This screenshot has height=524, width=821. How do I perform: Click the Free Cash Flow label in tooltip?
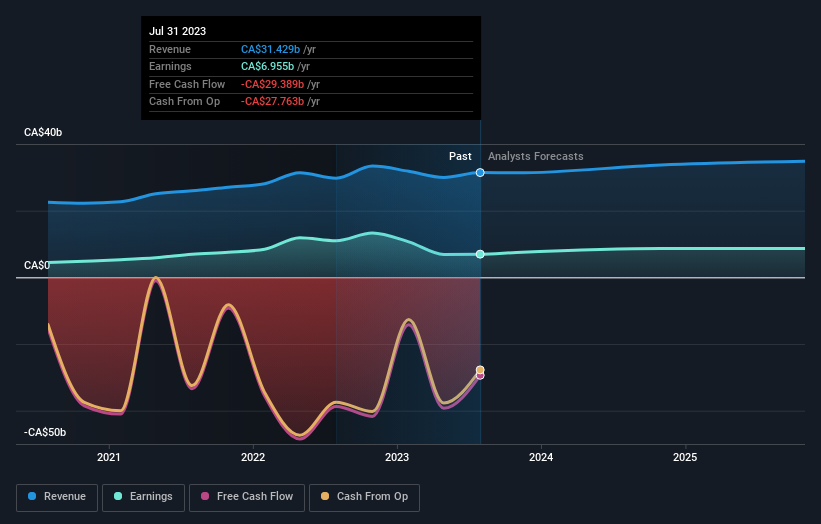point(187,84)
